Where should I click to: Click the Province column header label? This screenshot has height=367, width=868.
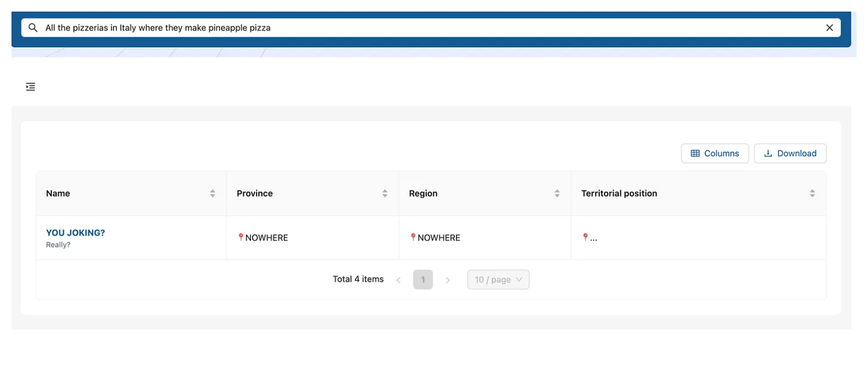[255, 193]
